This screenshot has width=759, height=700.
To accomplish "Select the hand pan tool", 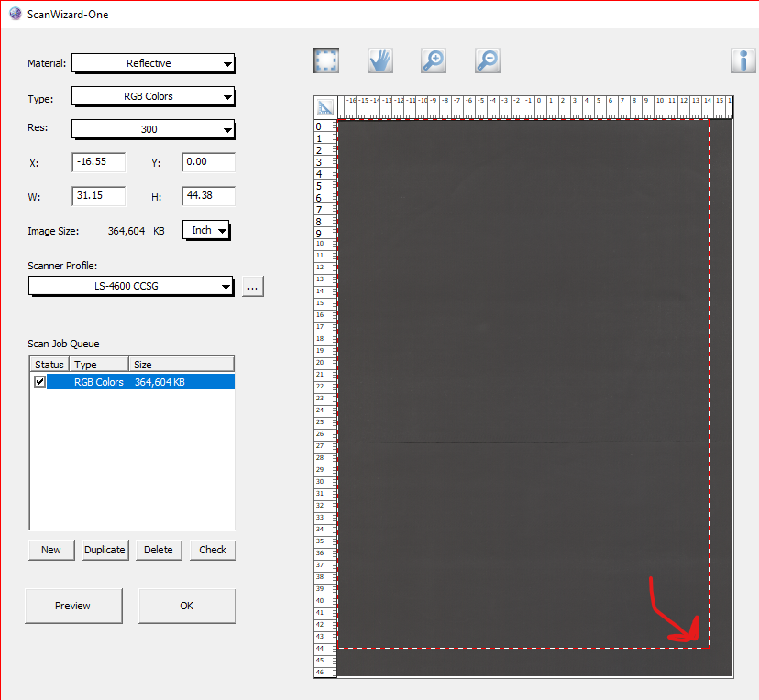I will 379,60.
